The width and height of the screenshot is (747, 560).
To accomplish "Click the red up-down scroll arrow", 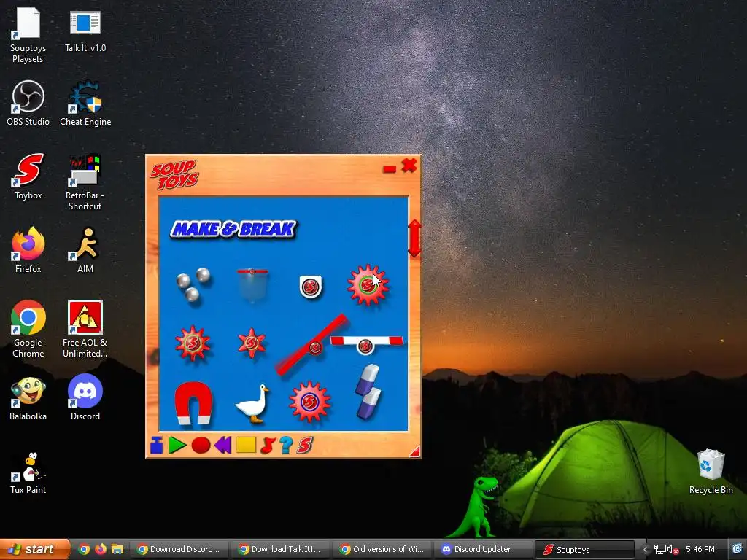I will pos(414,238).
